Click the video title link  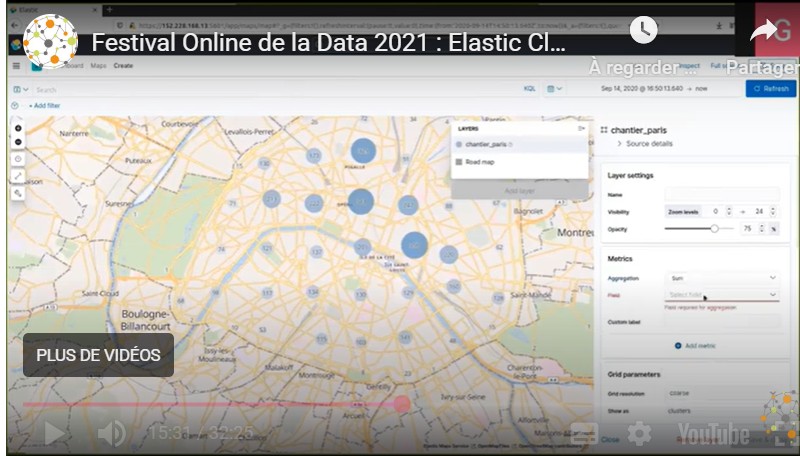(330, 44)
